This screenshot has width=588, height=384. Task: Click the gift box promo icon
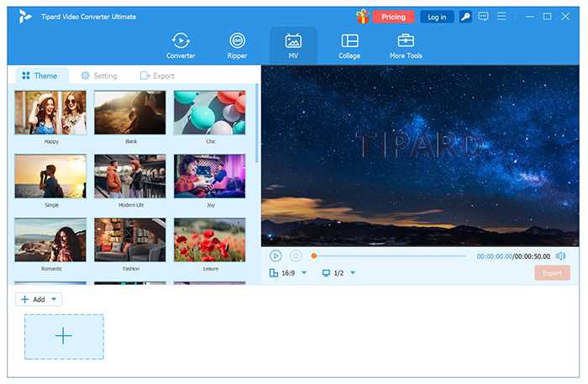tap(362, 16)
